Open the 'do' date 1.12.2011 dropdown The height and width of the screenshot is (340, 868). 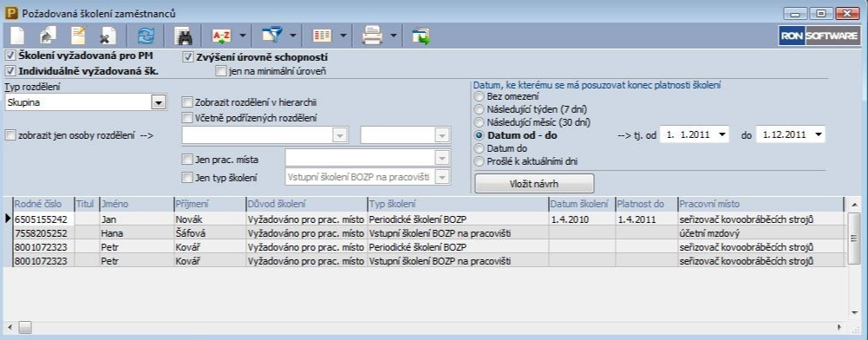[818, 134]
